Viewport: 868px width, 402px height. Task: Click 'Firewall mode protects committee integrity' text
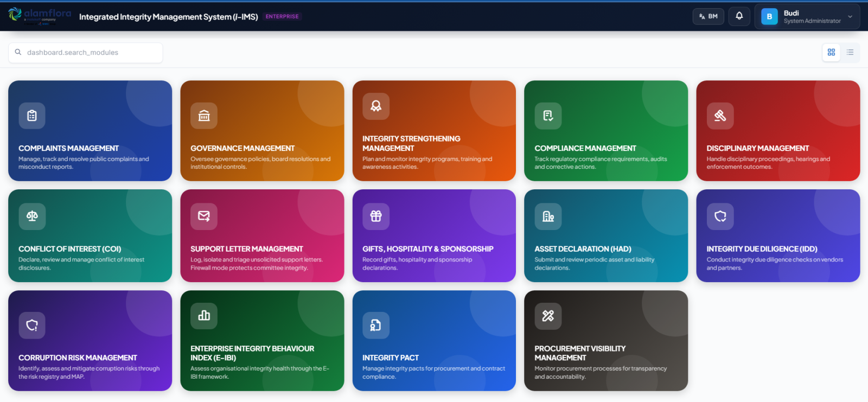click(249, 268)
